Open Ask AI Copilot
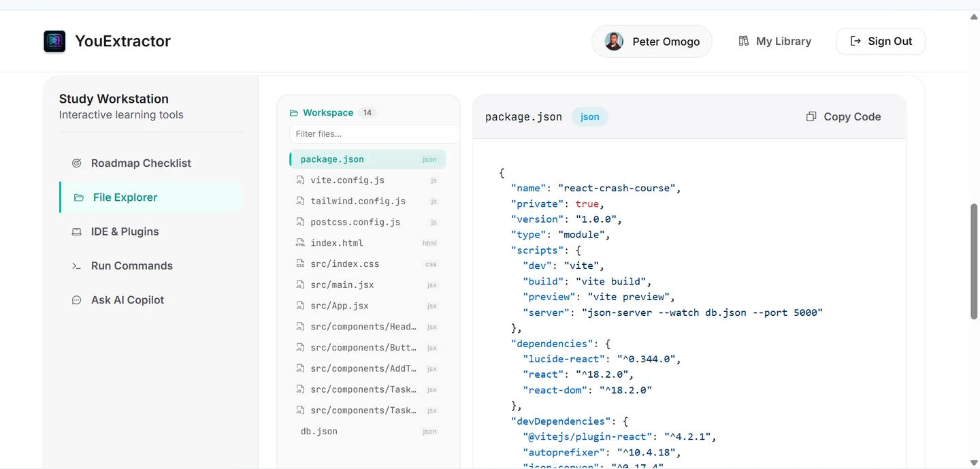 (x=150, y=300)
